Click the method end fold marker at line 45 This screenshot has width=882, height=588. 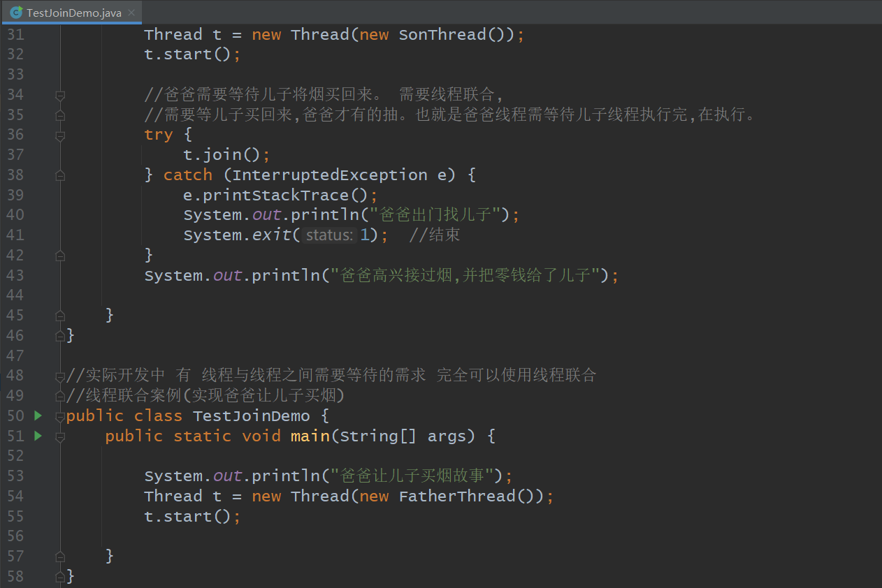click(x=60, y=316)
